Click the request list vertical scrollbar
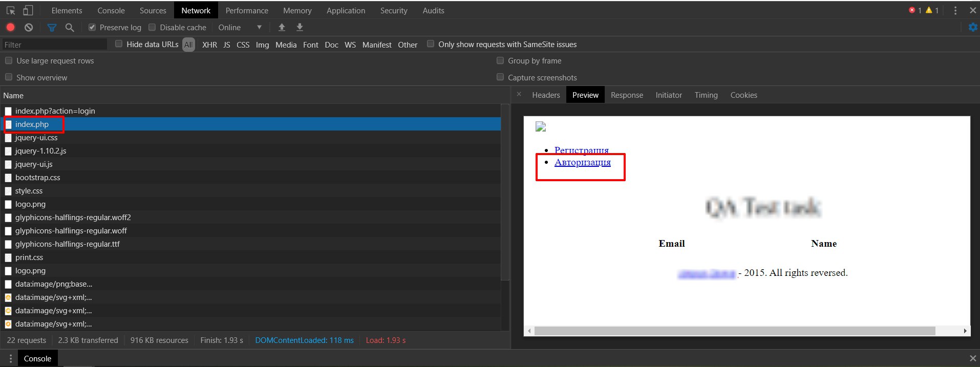 click(x=505, y=192)
